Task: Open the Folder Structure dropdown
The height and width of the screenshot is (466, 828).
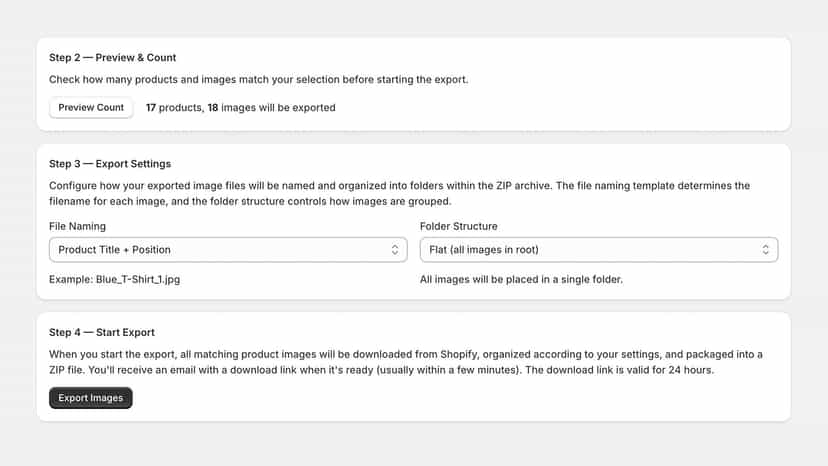Action: click(x=599, y=249)
